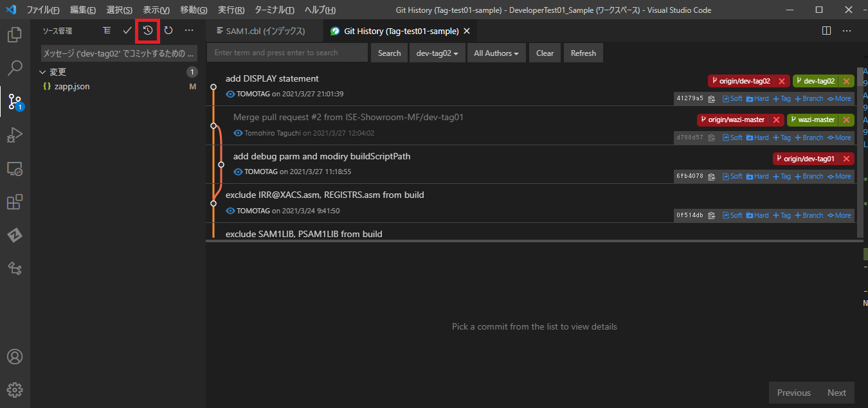
Task: Commit changes with the checkmark icon
Action: pyautogui.click(x=127, y=30)
